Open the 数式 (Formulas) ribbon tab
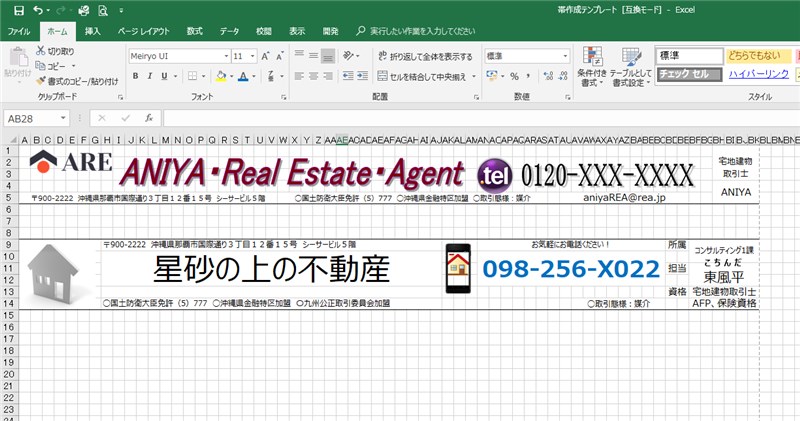The image size is (800, 421). [x=194, y=32]
